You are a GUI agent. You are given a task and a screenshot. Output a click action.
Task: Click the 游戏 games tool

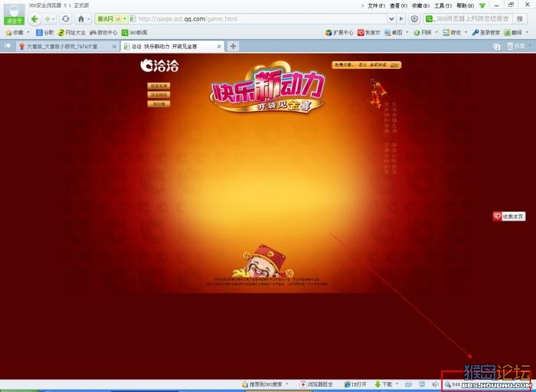[x=452, y=32]
